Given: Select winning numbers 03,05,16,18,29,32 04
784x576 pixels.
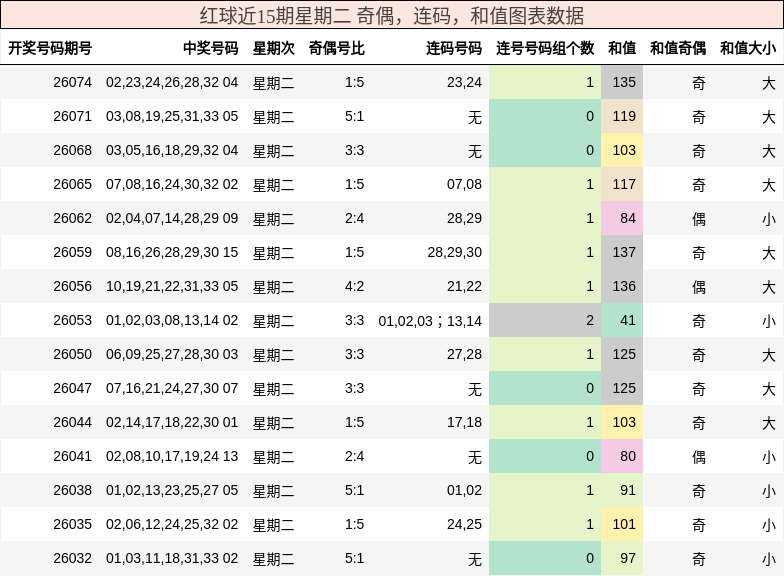Looking at the screenshot, I should (172, 150).
